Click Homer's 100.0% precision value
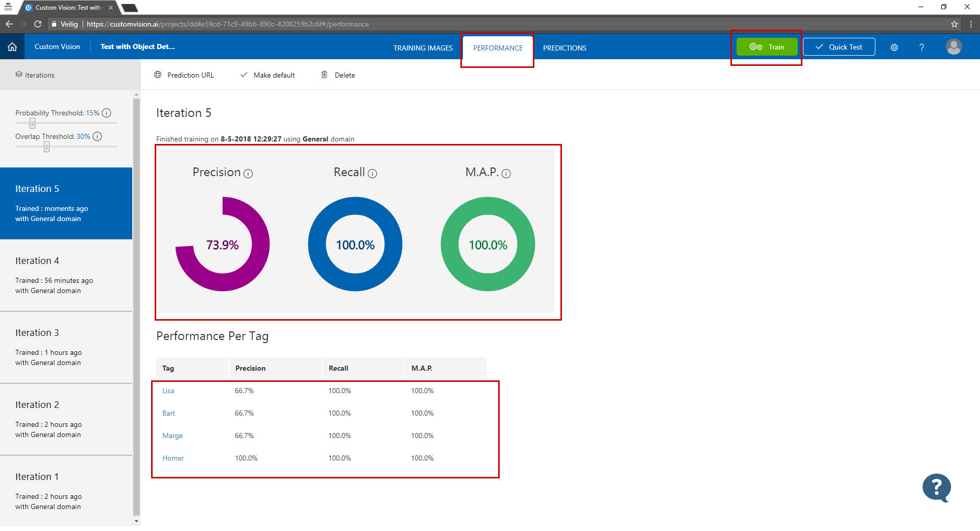980x531 pixels. click(246, 458)
